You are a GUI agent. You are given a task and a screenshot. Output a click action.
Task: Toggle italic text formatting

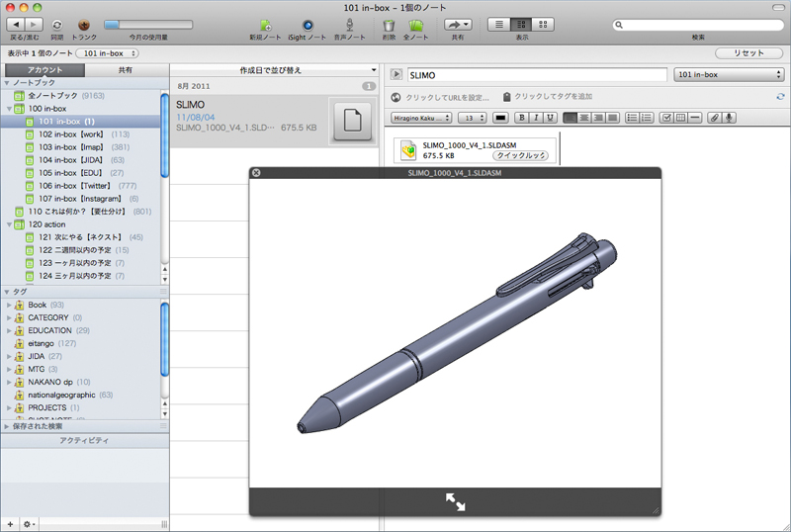pyautogui.click(x=536, y=118)
